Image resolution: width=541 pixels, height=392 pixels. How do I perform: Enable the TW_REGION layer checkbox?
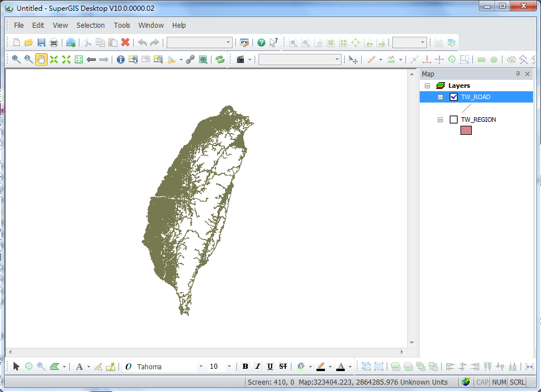coord(454,120)
